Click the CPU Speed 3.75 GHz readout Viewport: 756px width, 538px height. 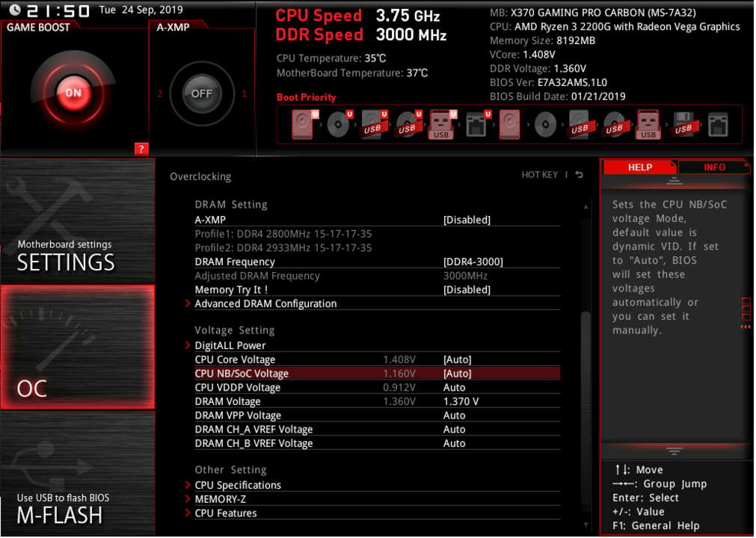point(357,16)
